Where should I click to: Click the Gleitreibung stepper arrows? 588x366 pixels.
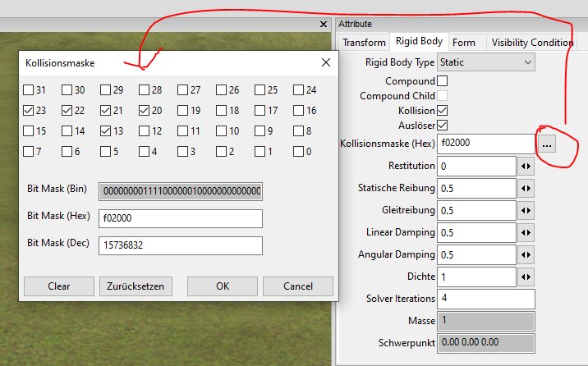point(526,210)
